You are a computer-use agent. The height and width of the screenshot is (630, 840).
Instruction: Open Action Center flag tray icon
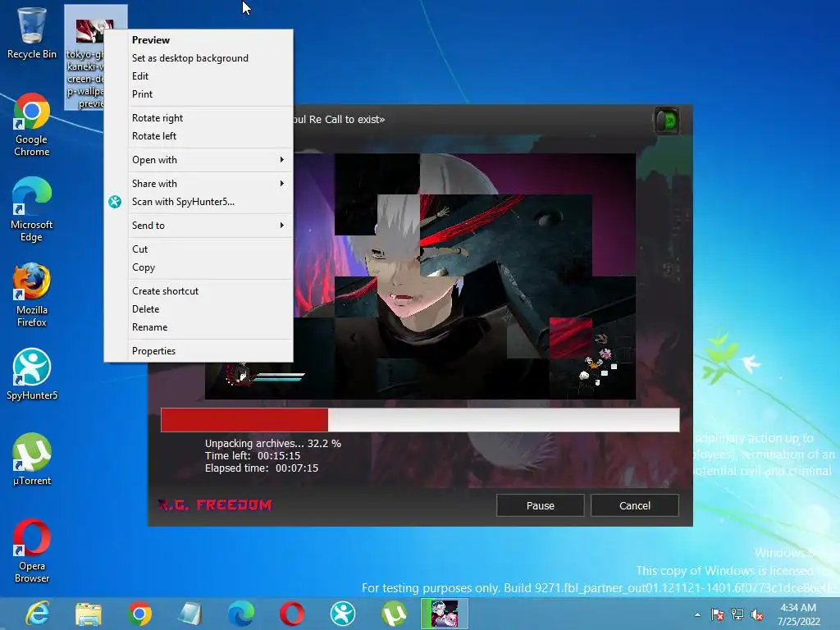[717, 614]
